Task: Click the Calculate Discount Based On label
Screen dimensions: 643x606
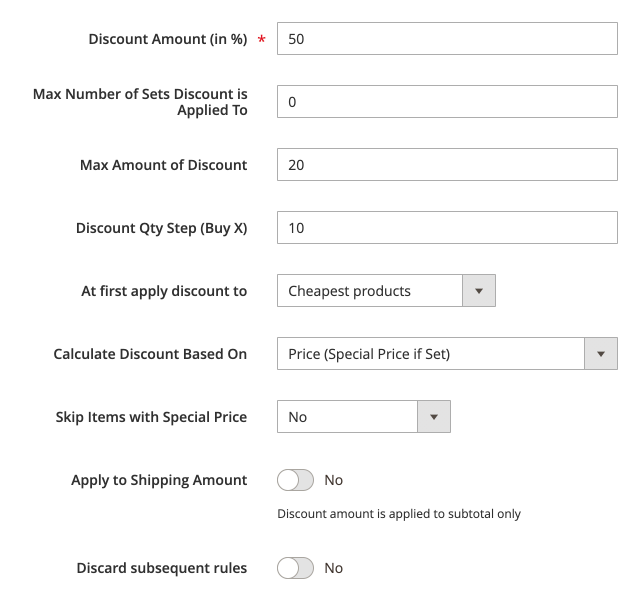Action: click(150, 354)
